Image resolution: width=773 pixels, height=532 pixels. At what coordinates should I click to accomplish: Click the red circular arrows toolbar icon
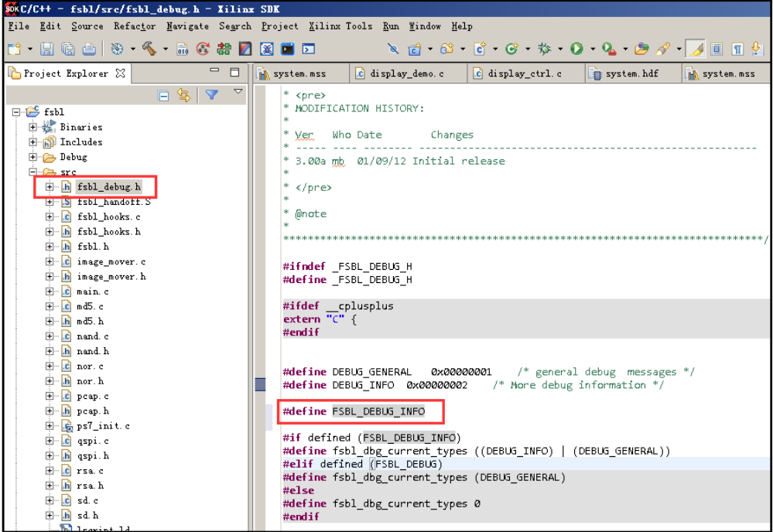(203, 49)
